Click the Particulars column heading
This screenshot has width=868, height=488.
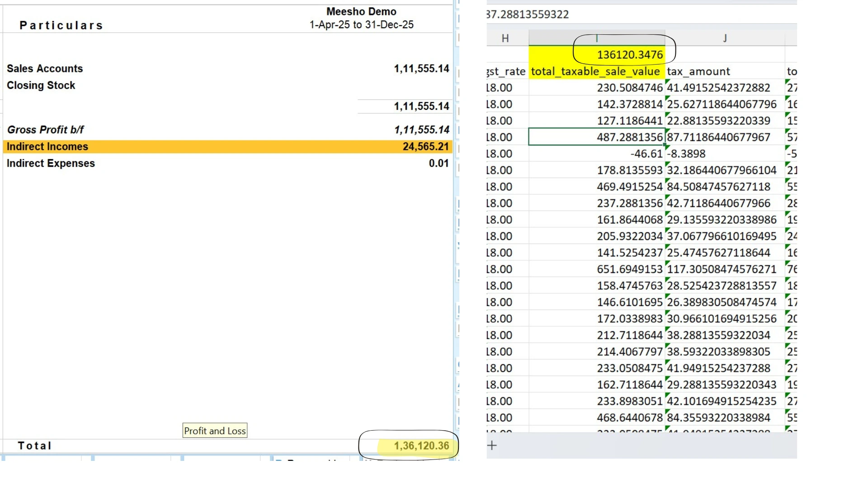61,25
